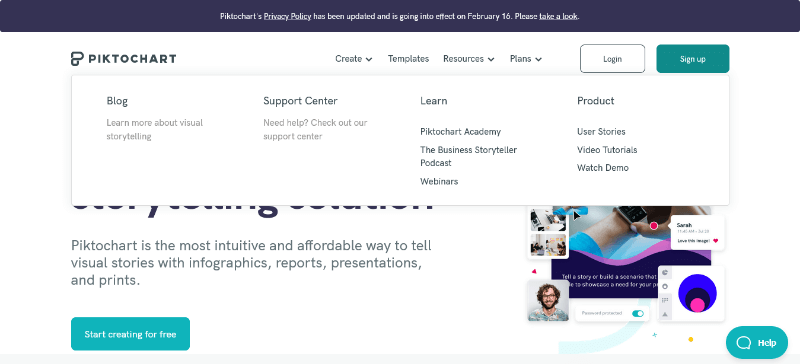Viewport: 800px width, 364px height.
Task: Select the donut chart icon
Action: click(x=665, y=286)
